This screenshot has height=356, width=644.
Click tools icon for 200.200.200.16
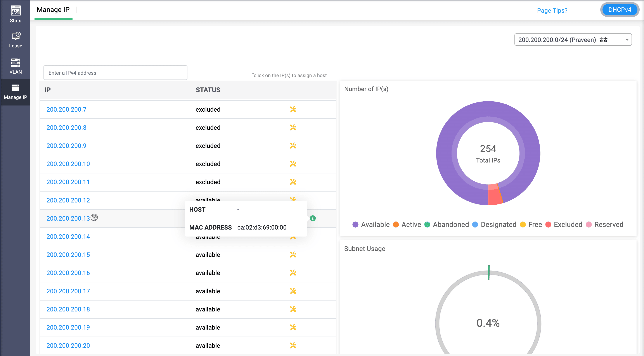click(x=293, y=273)
